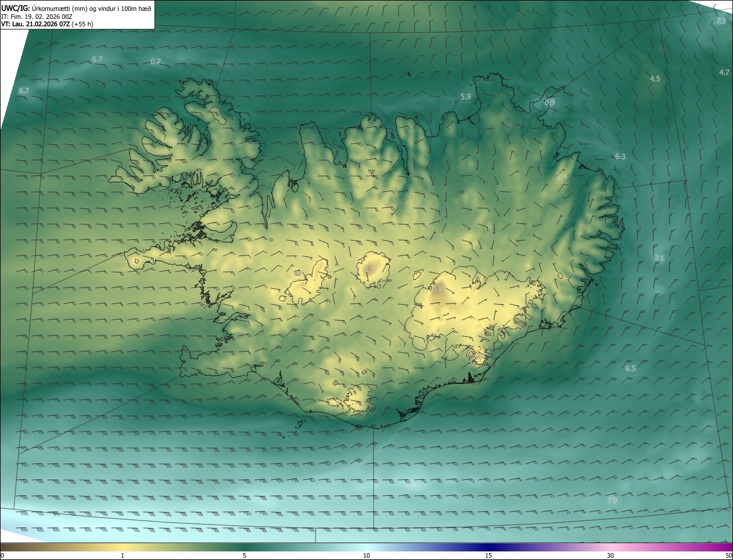The image size is (733, 560).
Task: Click the 4.7 value label
Action: click(724, 72)
